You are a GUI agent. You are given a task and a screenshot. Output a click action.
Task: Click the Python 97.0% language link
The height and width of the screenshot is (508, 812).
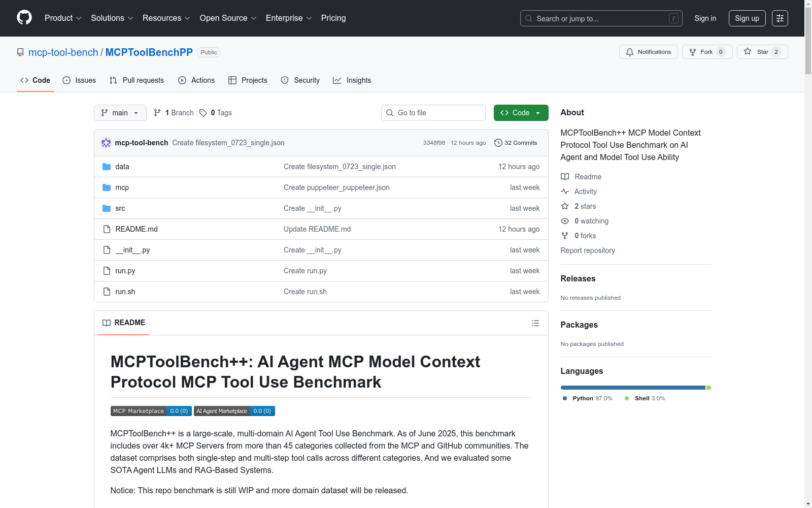point(588,398)
